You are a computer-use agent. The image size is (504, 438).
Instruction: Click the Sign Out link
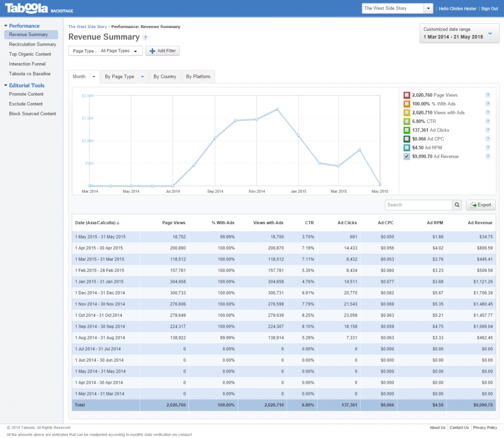coord(489,8)
